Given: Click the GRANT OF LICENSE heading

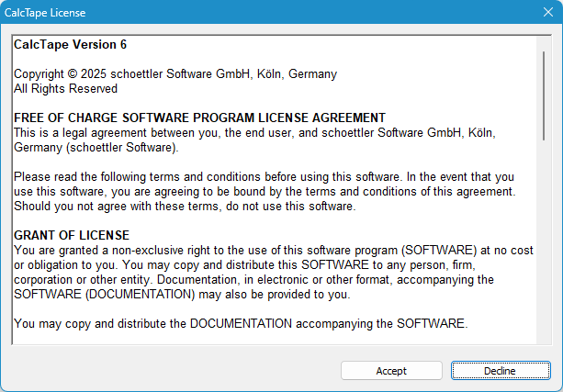Looking at the screenshot, I should click(x=72, y=235).
